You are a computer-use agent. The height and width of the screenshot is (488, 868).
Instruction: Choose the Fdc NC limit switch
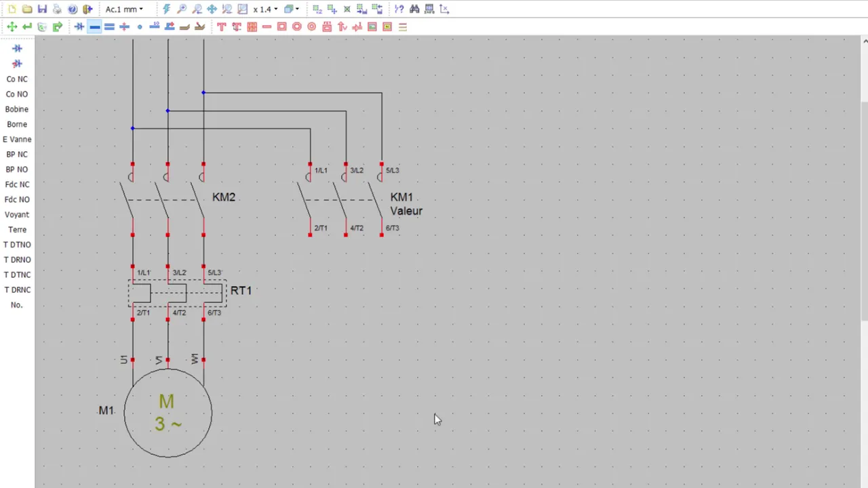(17, 184)
